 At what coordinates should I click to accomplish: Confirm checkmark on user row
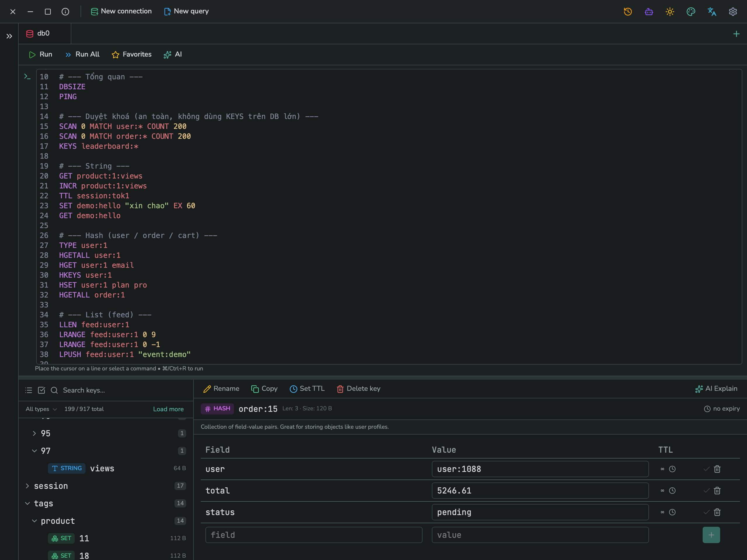pyautogui.click(x=706, y=469)
